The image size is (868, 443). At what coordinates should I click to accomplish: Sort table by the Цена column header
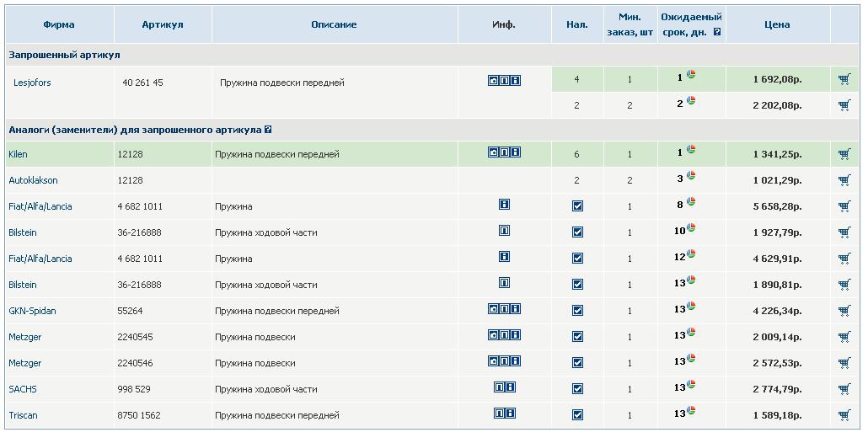(x=777, y=24)
